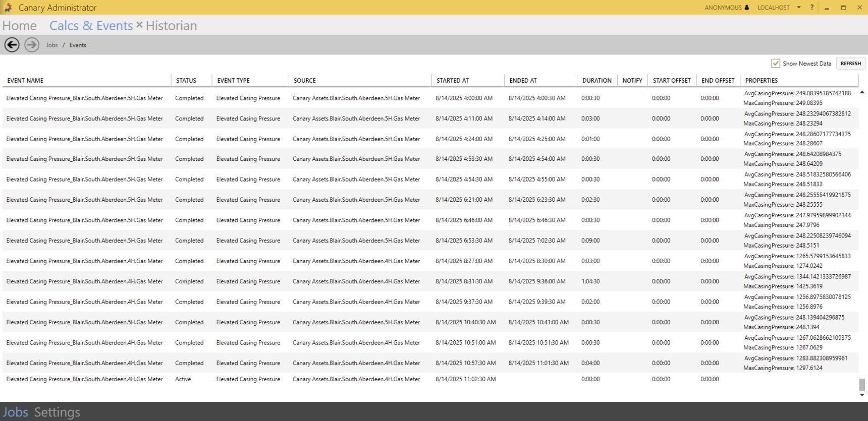Click the Canary Administrator app logo
This screenshot has height=421, width=868.
click(x=8, y=8)
